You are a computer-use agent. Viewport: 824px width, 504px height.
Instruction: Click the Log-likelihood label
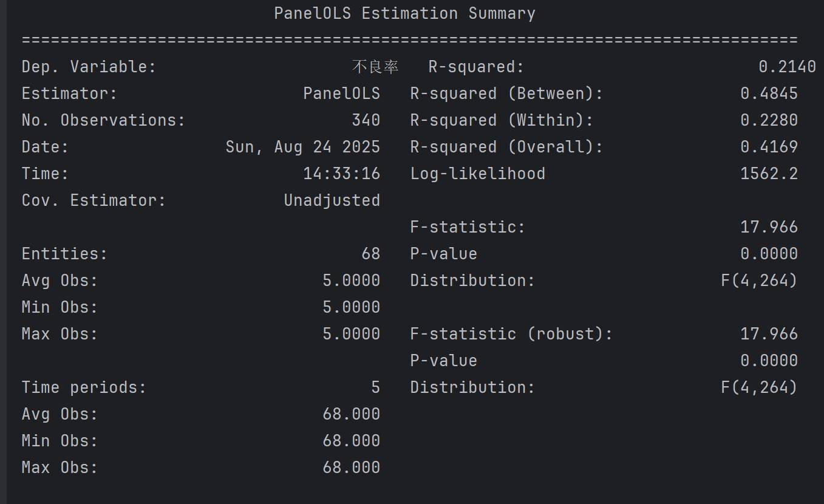(477, 174)
